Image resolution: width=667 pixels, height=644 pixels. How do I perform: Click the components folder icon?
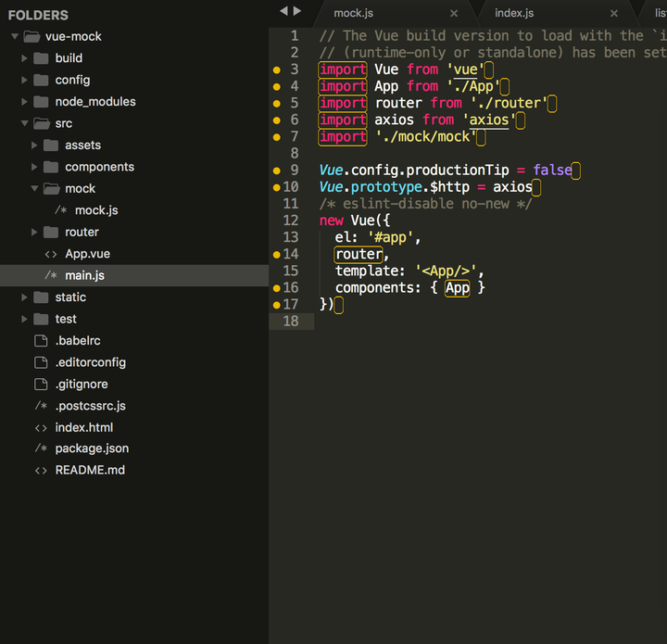point(51,167)
